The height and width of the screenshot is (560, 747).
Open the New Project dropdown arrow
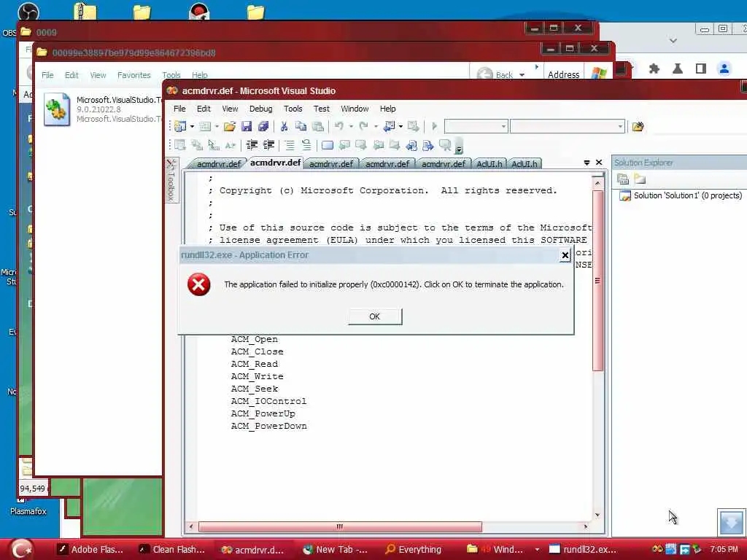tap(192, 127)
